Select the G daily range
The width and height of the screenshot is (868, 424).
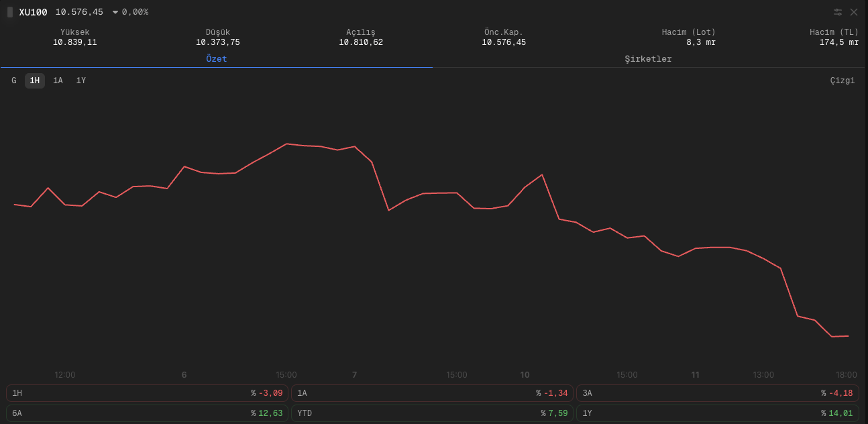pos(14,81)
